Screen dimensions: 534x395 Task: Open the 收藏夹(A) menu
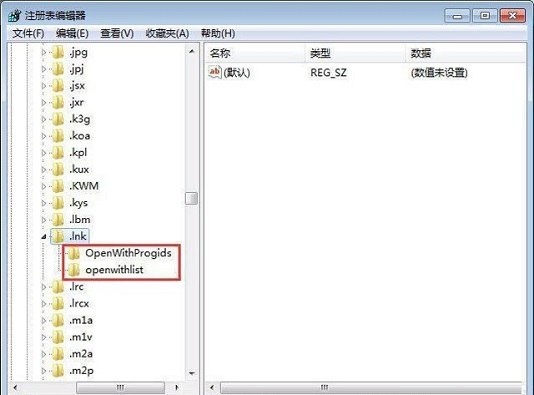pos(167,33)
